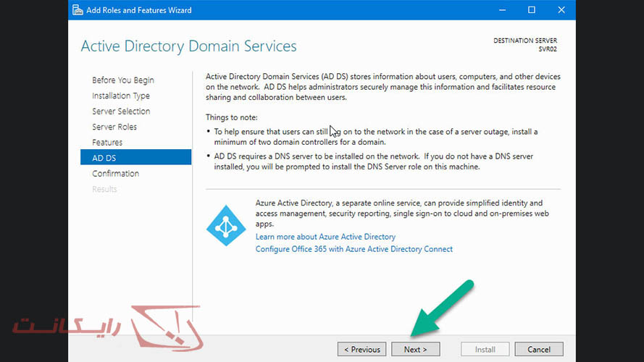Viewport: 644px width, 362px height.
Task: Open Configure Office 365 with Azure AD Connect
Action: pos(354,249)
